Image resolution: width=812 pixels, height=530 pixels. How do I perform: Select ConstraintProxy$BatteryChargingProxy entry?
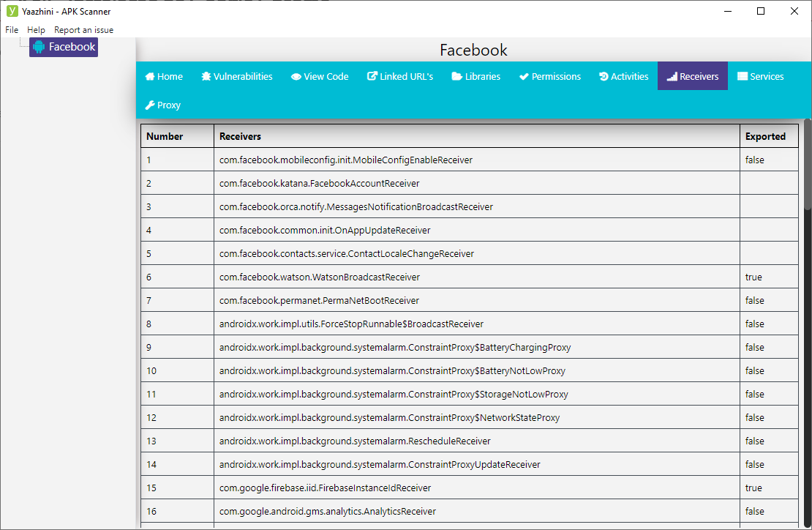pyautogui.click(x=395, y=347)
